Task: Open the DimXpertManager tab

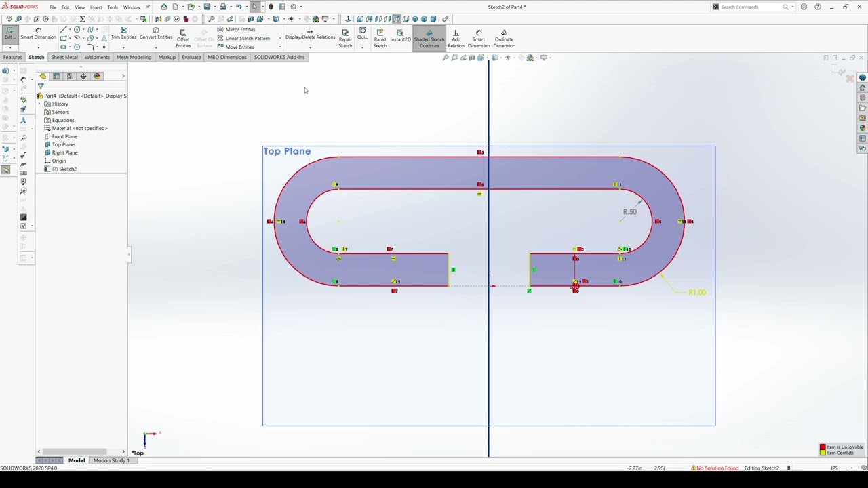Action: pyautogui.click(x=83, y=76)
